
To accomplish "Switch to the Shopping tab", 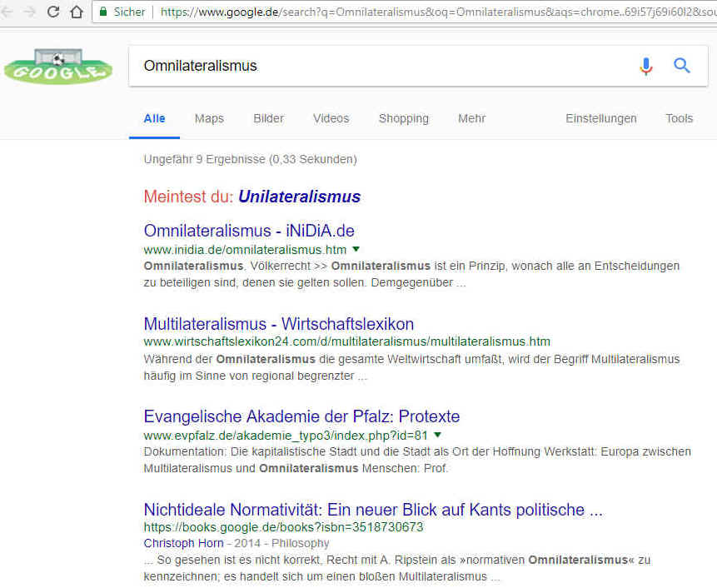I will [x=404, y=118].
